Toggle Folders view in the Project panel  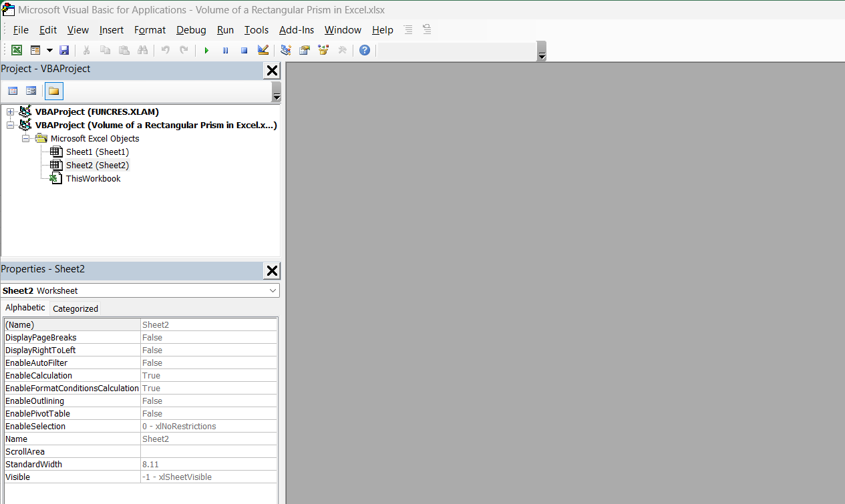[x=54, y=91]
